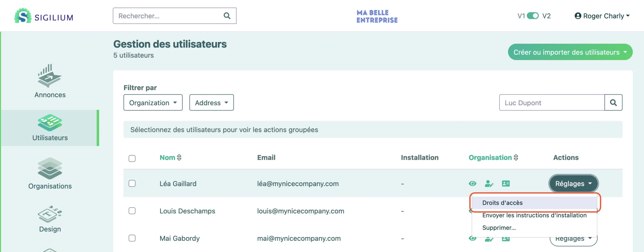View Léa Gaillard's signature eye icon
Viewport: 644px width, 252px height.
point(472,184)
